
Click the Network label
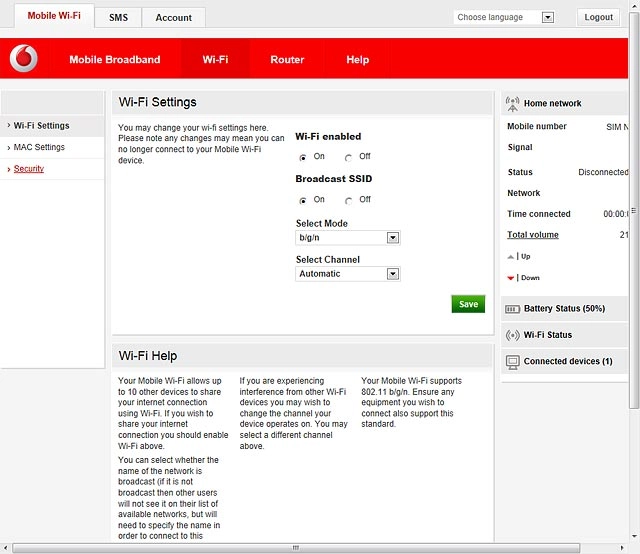(x=524, y=193)
